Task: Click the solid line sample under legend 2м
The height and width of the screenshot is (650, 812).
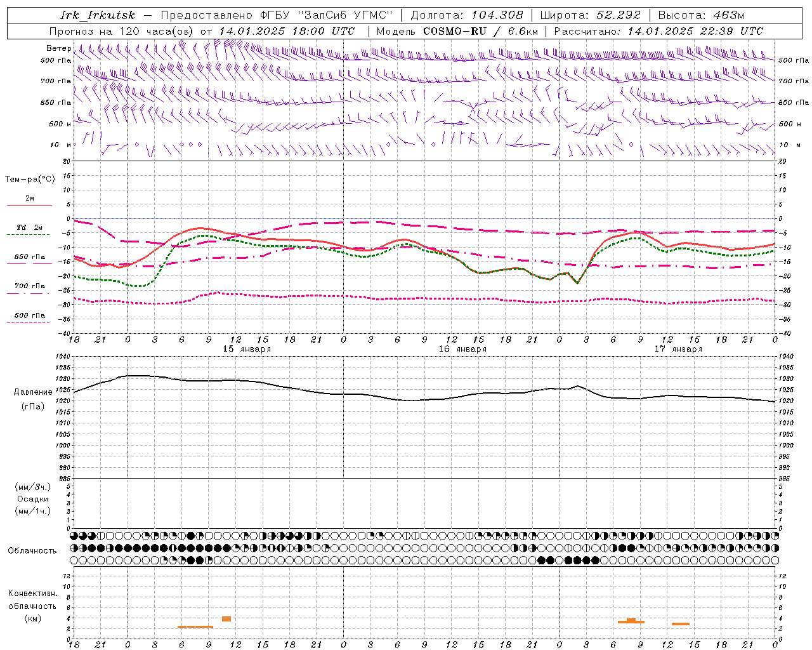Action: click(29, 206)
